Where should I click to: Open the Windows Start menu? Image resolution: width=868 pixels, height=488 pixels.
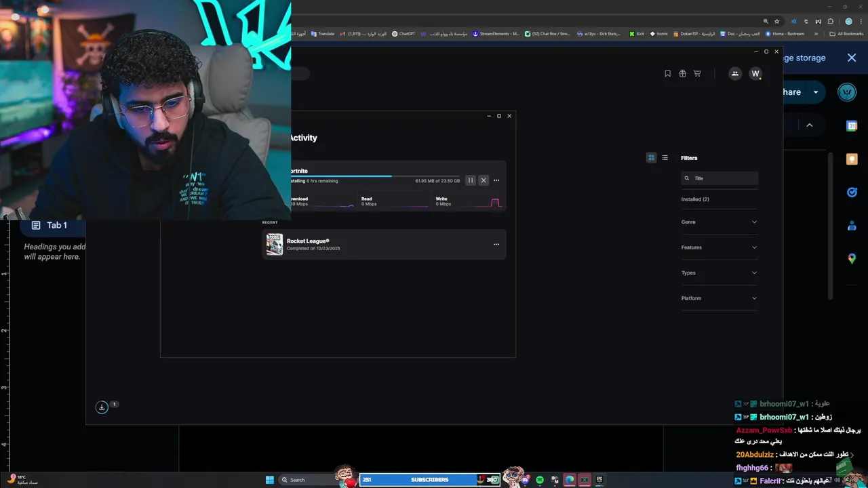270,480
